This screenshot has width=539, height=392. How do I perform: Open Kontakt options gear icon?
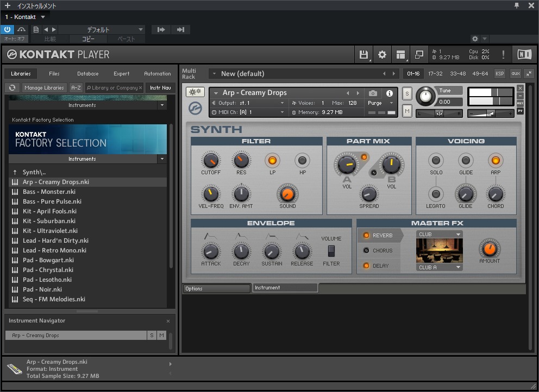tap(382, 55)
